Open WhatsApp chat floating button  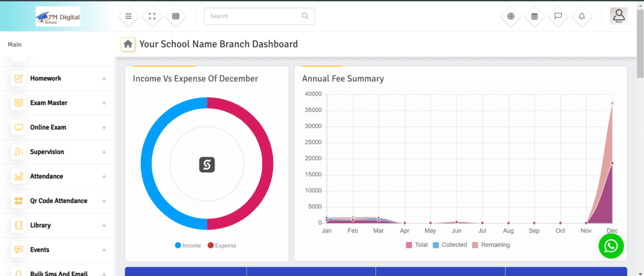[611, 246]
